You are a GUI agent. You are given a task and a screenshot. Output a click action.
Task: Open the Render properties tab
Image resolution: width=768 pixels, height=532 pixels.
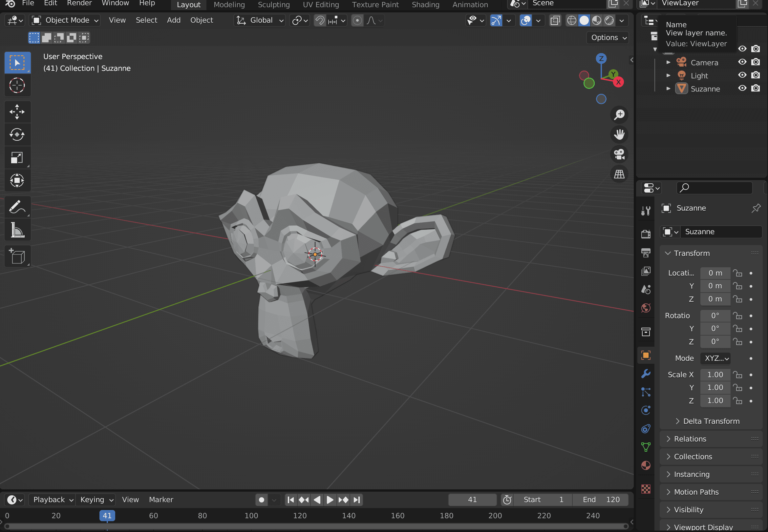pyautogui.click(x=646, y=234)
